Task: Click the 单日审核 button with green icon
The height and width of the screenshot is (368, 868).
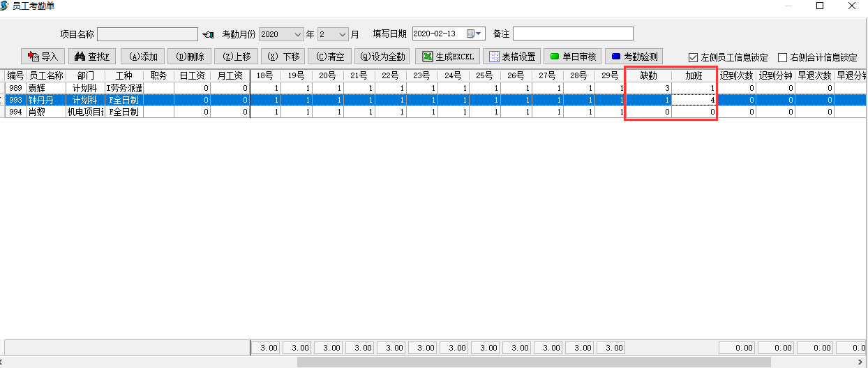Action: [x=572, y=57]
